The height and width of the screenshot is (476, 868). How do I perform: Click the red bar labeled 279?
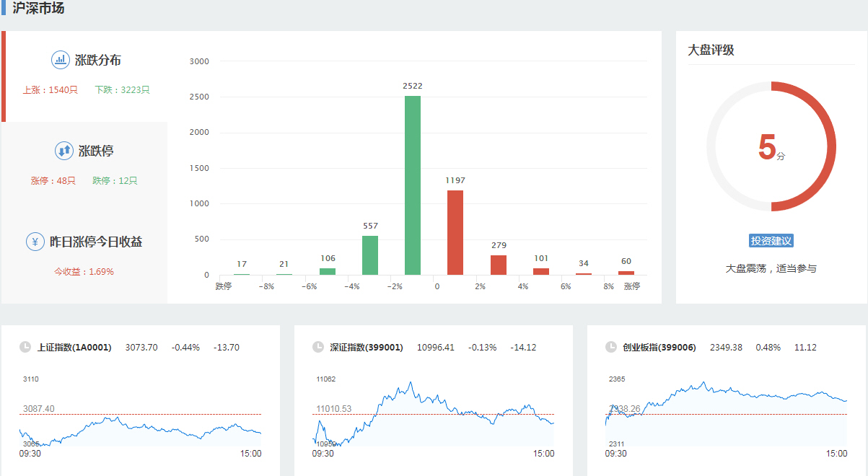point(499,265)
